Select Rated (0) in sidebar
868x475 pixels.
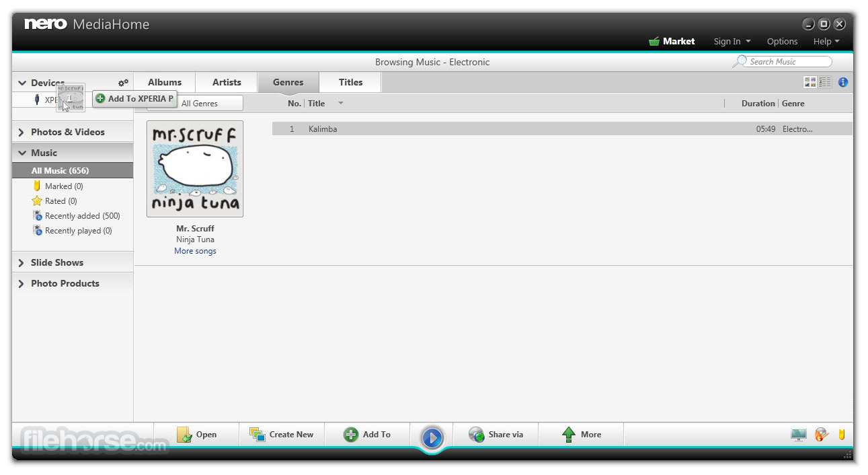pos(61,201)
